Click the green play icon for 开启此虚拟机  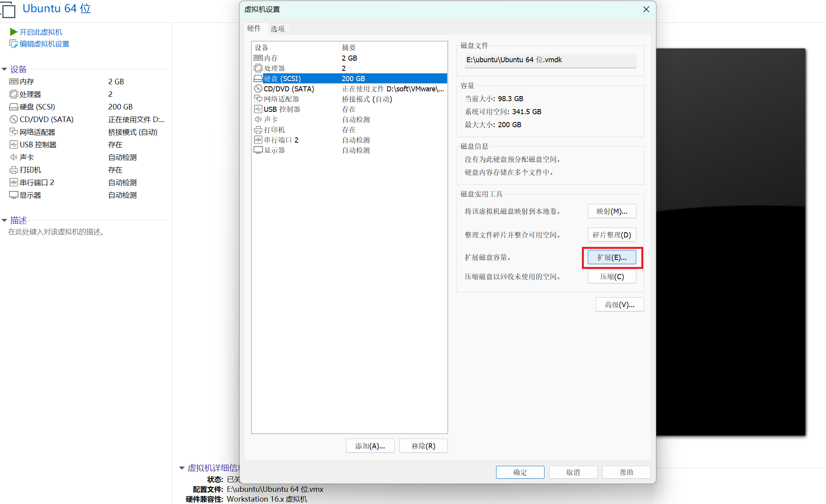(13, 32)
